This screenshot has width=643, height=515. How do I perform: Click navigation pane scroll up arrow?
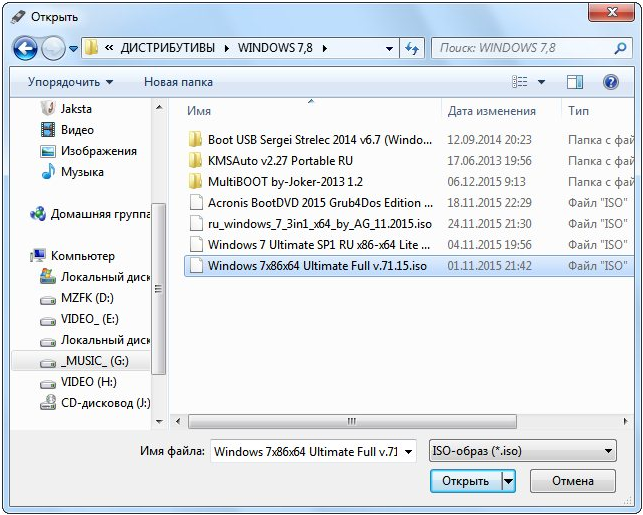(159, 107)
